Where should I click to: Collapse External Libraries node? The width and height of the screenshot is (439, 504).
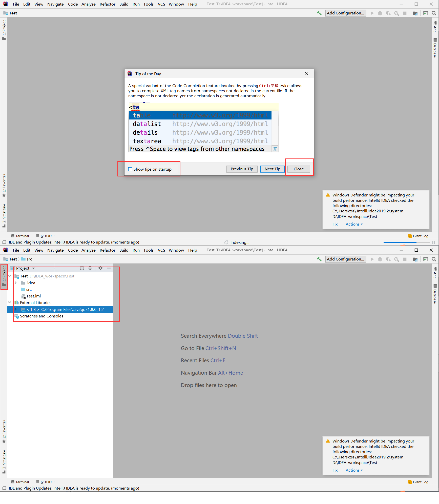pyautogui.click(x=10, y=303)
